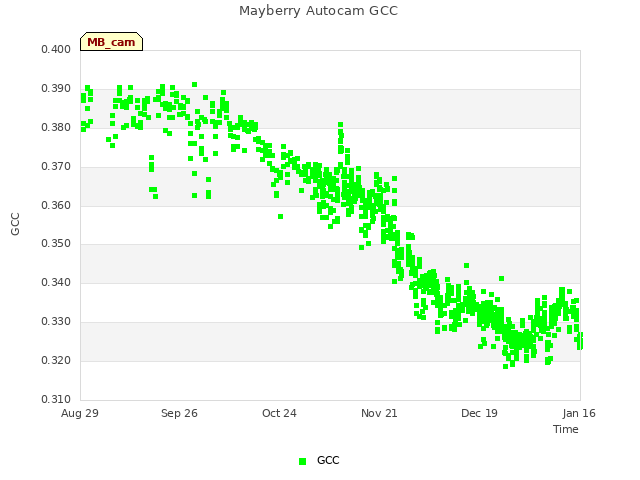Click the 0.380 y-axis value
The height and width of the screenshot is (480, 640).
coord(56,128)
